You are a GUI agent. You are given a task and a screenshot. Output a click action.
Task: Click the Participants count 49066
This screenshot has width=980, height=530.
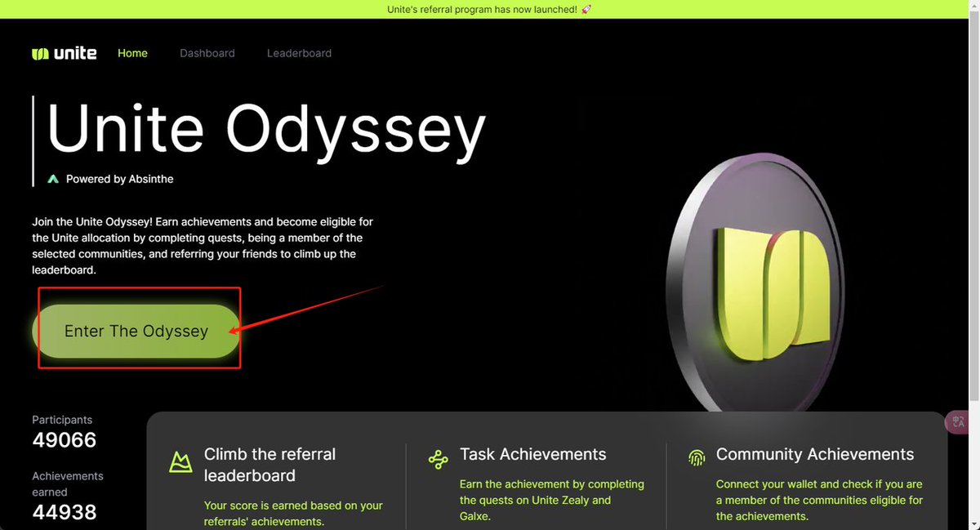[65, 440]
